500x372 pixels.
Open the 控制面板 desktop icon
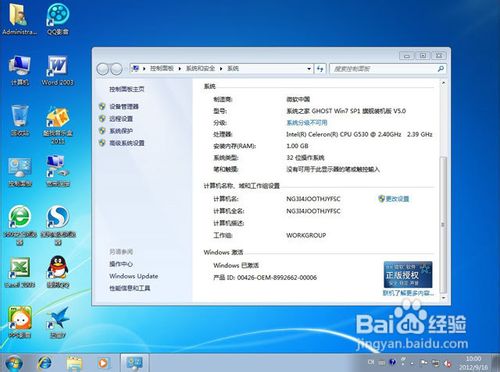20,171
